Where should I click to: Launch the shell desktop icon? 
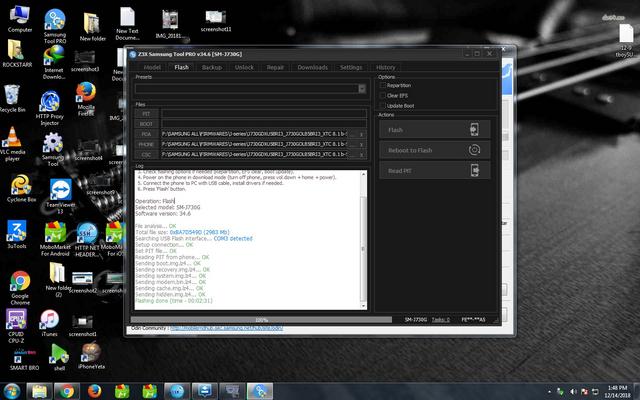click(x=59, y=357)
